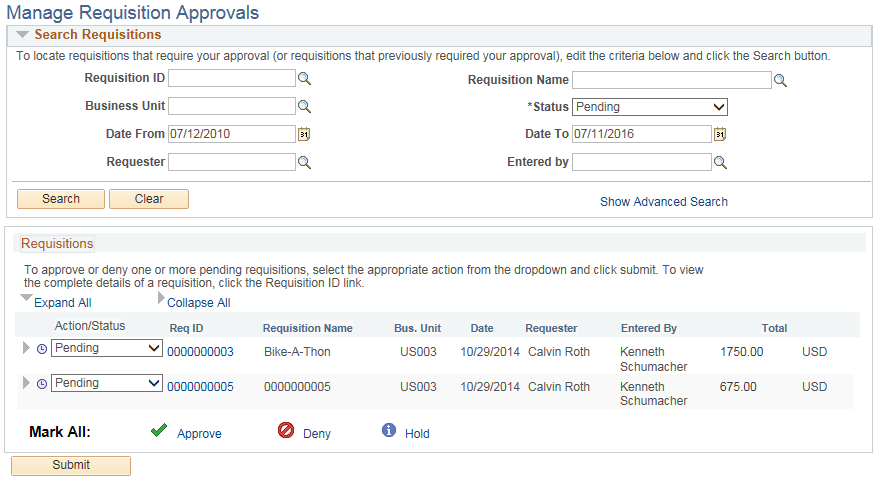The image size is (882, 483).
Task: Click green checkmark Approve icon
Action: tap(159, 431)
